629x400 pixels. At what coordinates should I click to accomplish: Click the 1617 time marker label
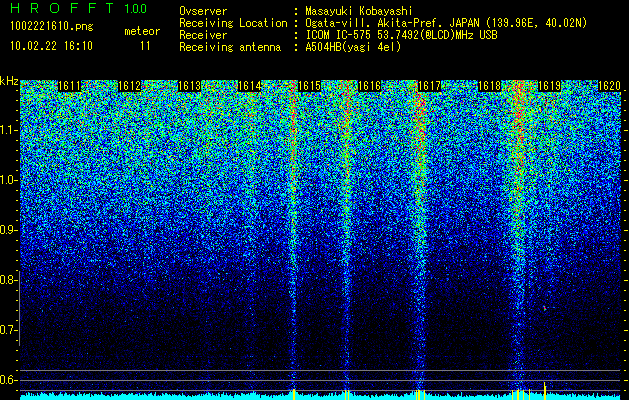[x=430, y=86]
